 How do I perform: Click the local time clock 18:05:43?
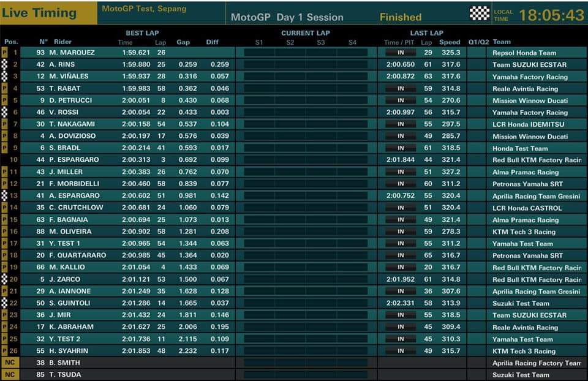pyautogui.click(x=551, y=15)
